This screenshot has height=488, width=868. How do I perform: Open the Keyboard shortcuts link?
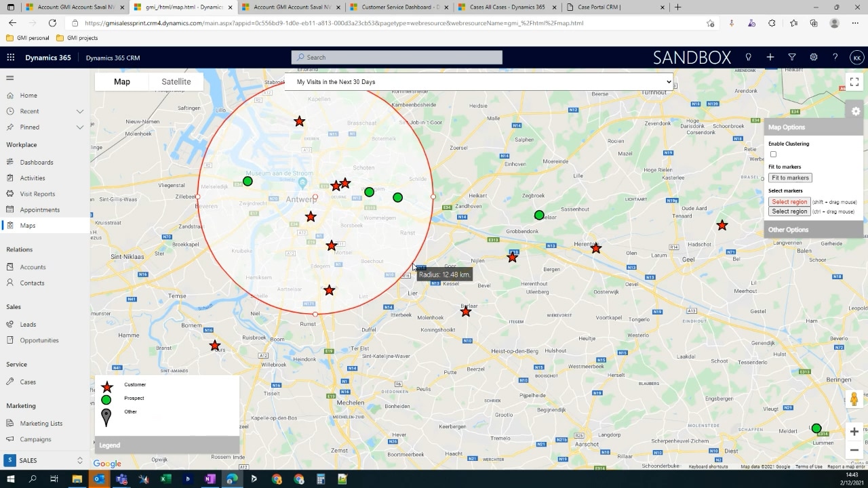click(708, 466)
